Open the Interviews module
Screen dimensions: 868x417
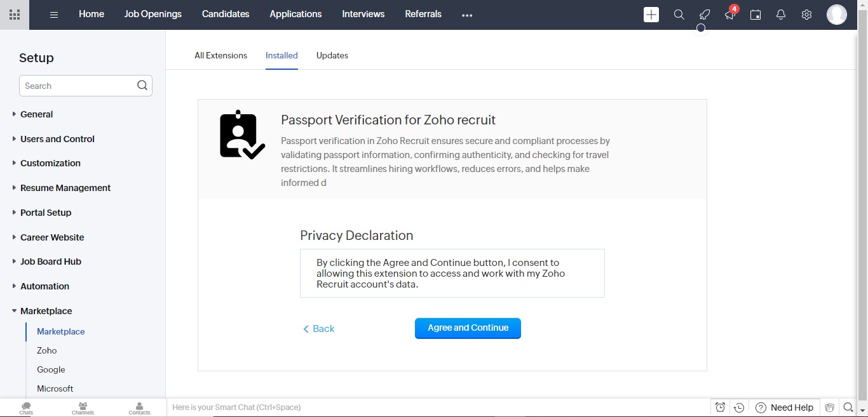click(363, 14)
